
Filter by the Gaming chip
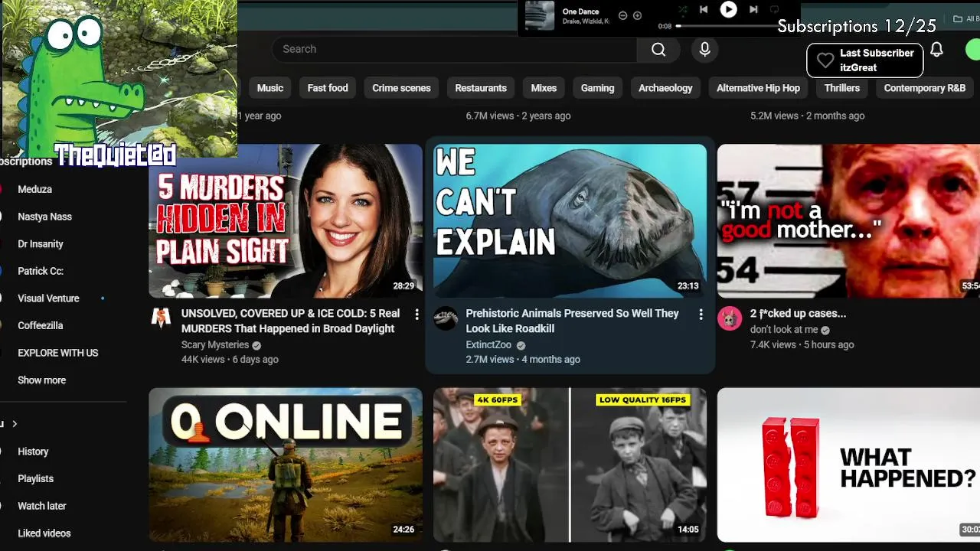(x=597, y=88)
